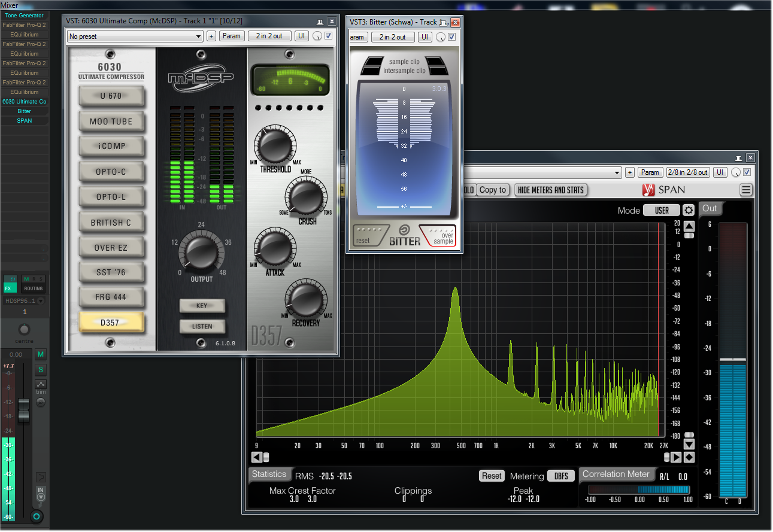Open track ROUTING button
The width and height of the screenshot is (773, 532).
(x=34, y=288)
